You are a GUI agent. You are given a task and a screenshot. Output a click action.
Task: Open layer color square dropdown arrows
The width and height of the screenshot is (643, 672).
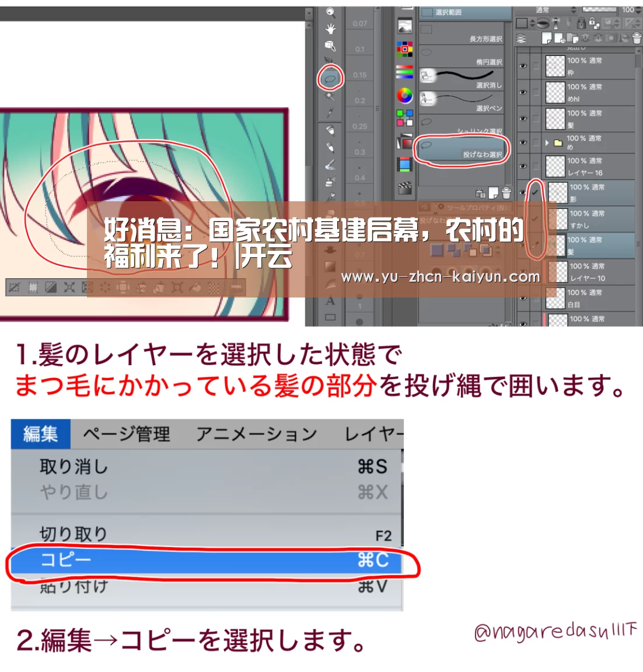[x=532, y=23]
